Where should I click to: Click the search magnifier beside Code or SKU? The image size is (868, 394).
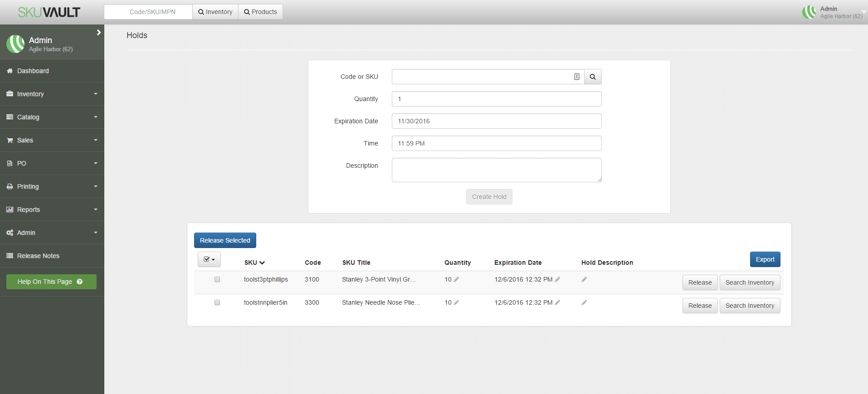592,77
